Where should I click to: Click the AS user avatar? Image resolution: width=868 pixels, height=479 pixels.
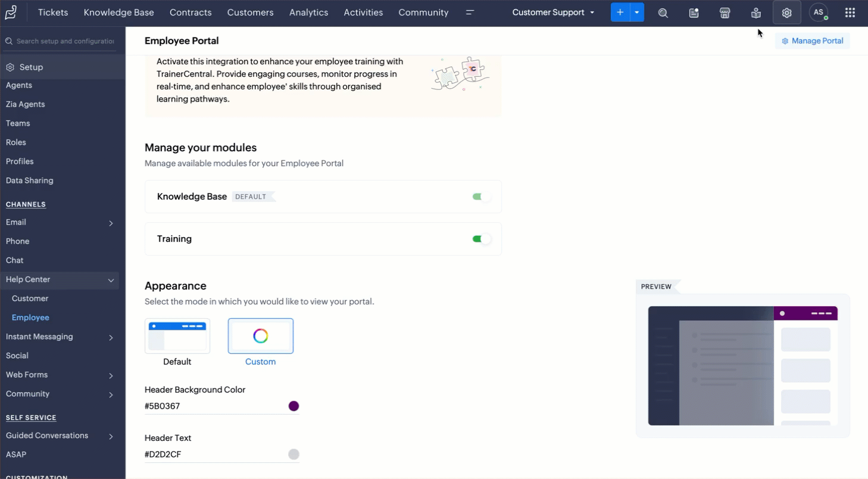819,13
